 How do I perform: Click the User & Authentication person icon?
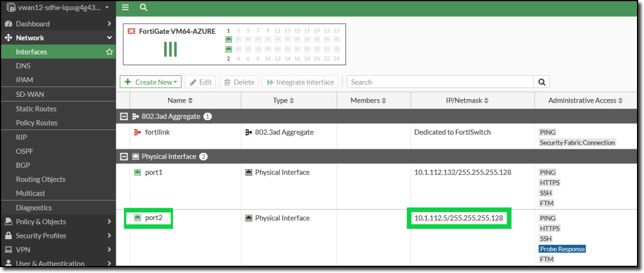8,264
